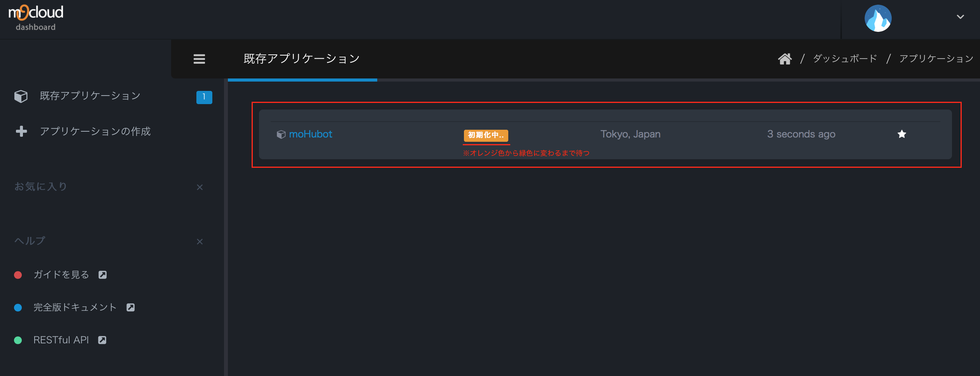
Task: Expand the account dropdown at top right
Action: pyautogui.click(x=960, y=17)
